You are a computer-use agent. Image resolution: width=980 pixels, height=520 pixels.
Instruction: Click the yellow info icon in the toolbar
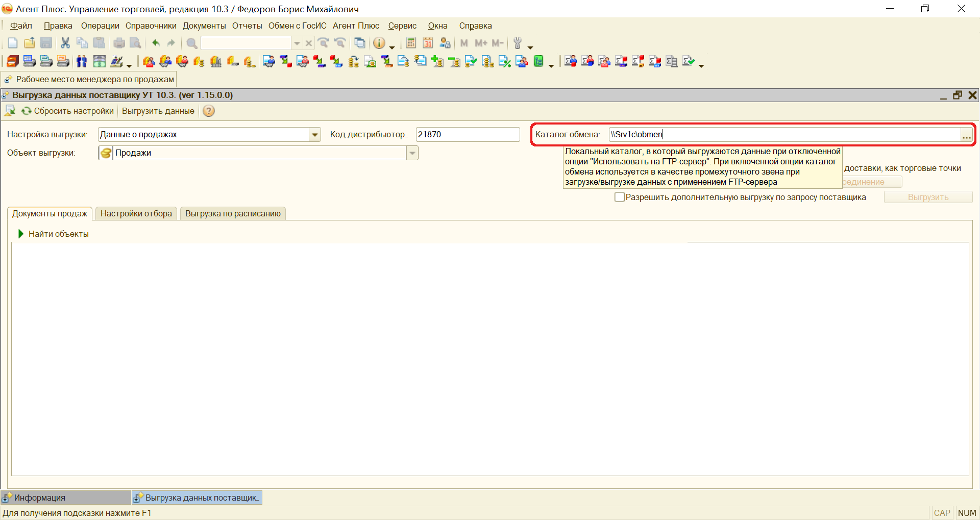379,43
